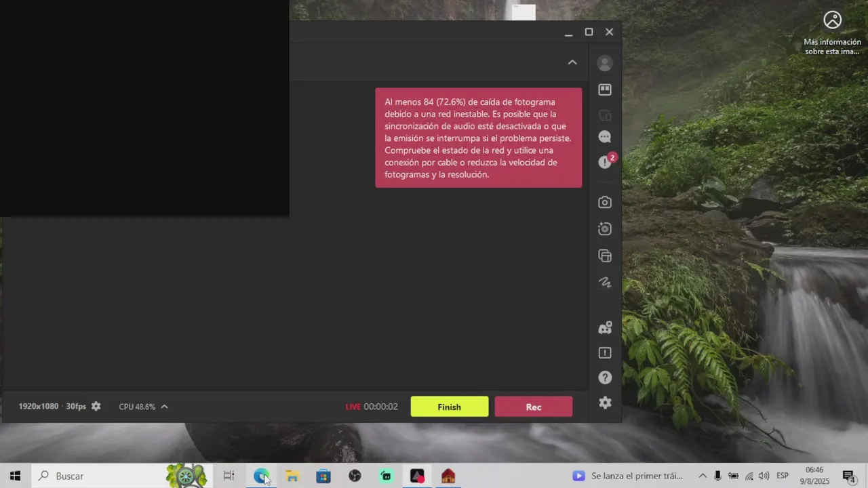
Task: Open the chat bubble icon
Action: coord(605,137)
